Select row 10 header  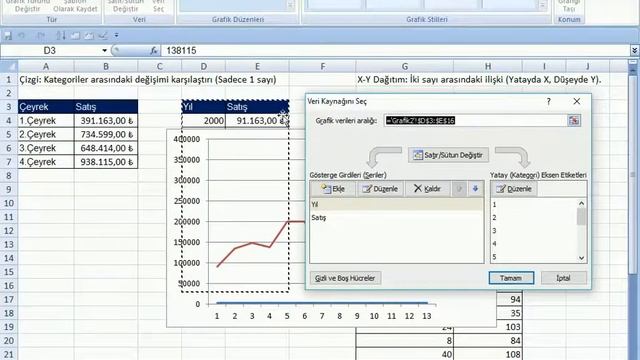pyautogui.click(x=9, y=203)
